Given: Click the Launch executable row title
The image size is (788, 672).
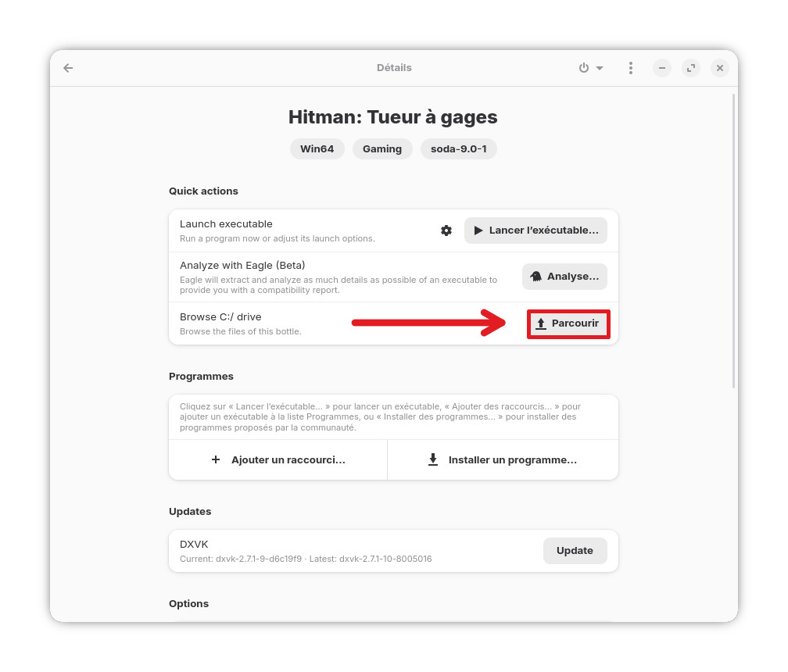Looking at the screenshot, I should tap(226, 224).
